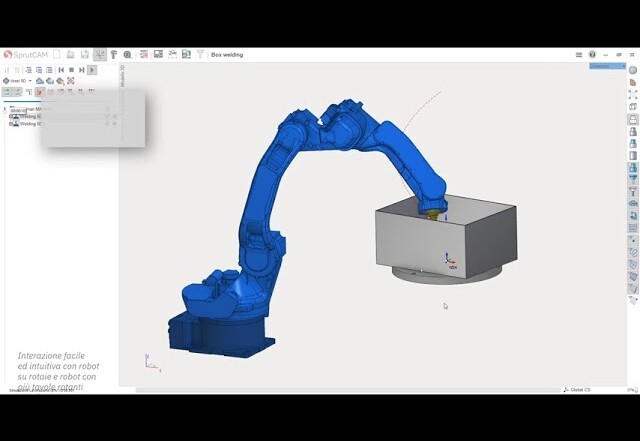
Task: Start the simulation with play button
Action: (x=92, y=70)
